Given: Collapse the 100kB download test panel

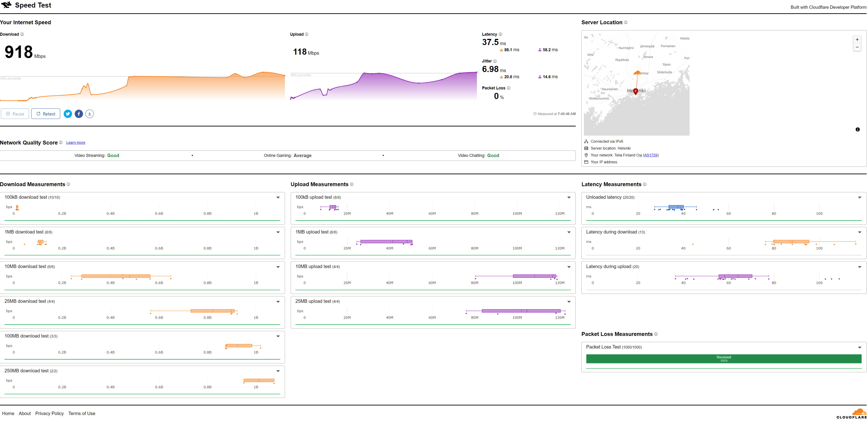Looking at the screenshot, I should (278, 197).
